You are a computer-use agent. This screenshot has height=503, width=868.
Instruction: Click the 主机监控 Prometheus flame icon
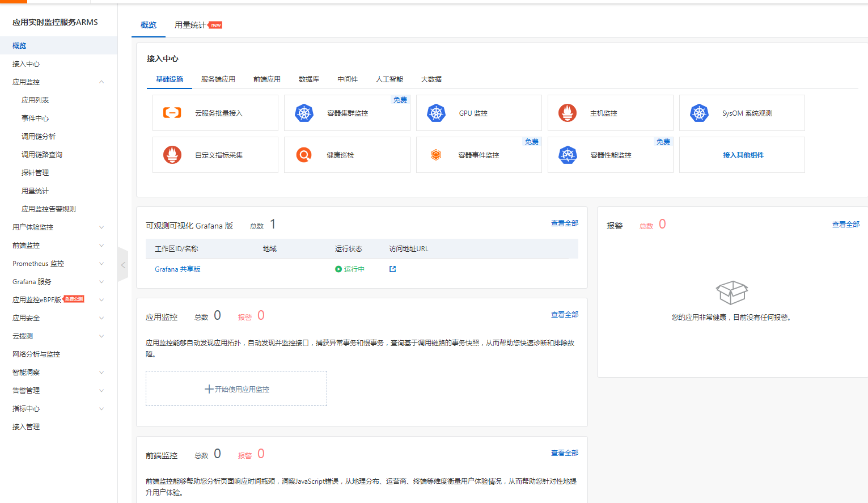coord(568,113)
